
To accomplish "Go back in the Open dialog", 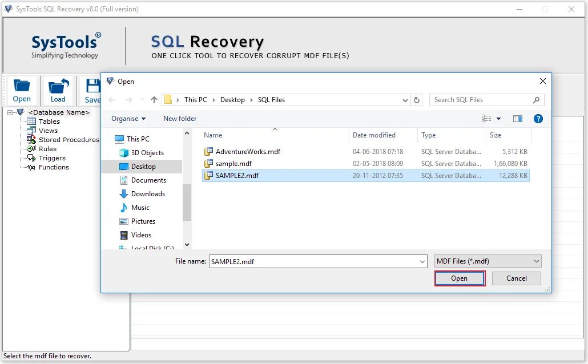I will [112, 100].
